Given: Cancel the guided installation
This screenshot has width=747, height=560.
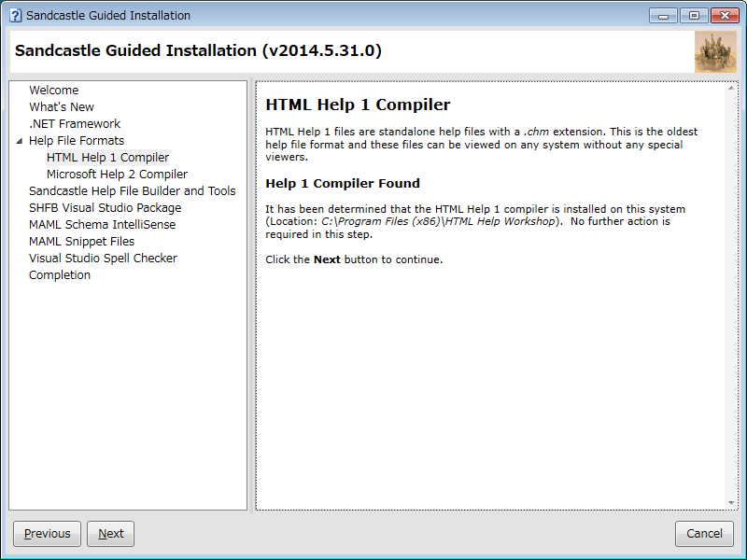Looking at the screenshot, I should pos(704,533).
